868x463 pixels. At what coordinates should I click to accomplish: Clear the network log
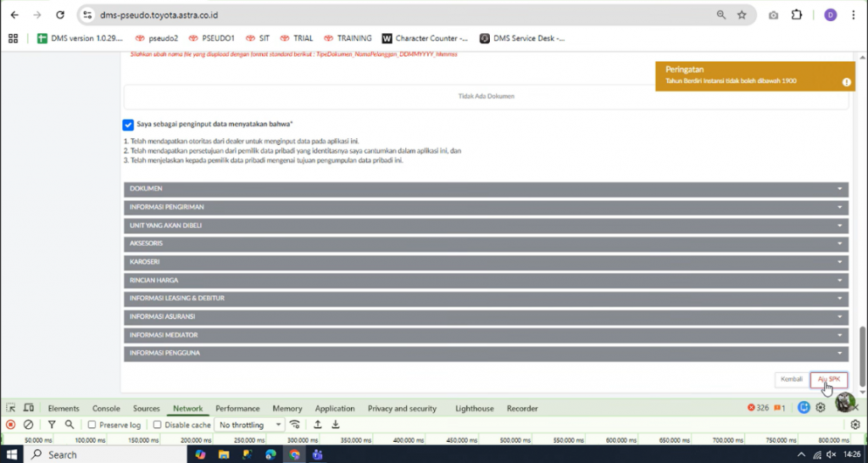coord(28,425)
